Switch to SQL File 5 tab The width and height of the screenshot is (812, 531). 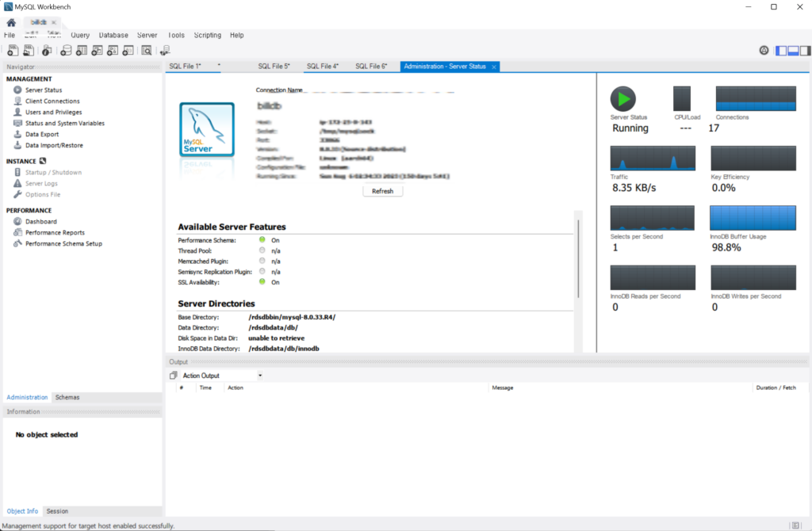coord(274,67)
